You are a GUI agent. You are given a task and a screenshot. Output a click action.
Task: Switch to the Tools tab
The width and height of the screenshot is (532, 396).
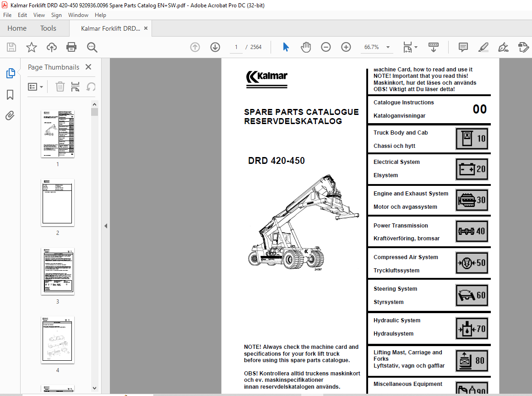coord(48,28)
